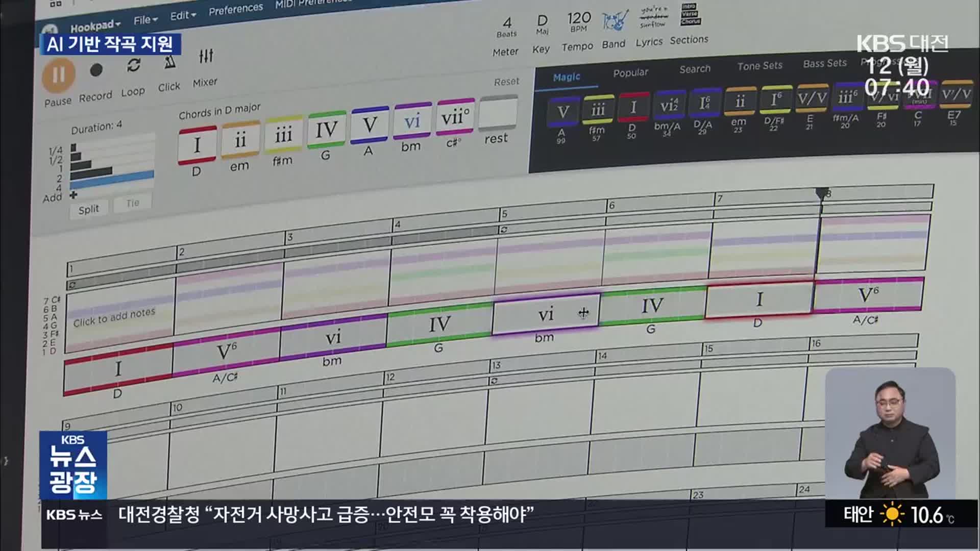
Task: Click 'Click to add notes' melody area
Action: pyautogui.click(x=114, y=316)
